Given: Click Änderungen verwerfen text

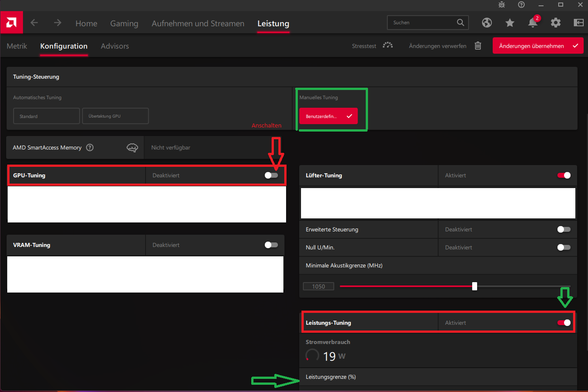Looking at the screenshot, I should (x=437, y=46).
